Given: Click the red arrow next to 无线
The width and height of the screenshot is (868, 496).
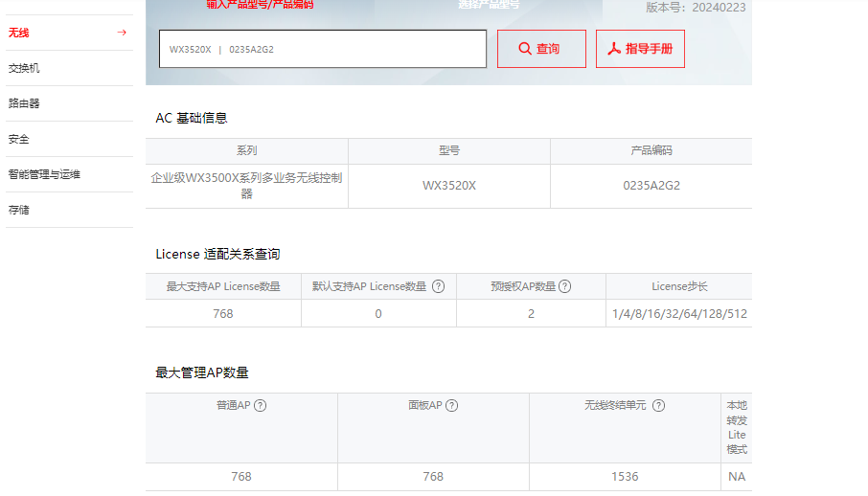Looking at the screenshot, I should coord(122,33).
